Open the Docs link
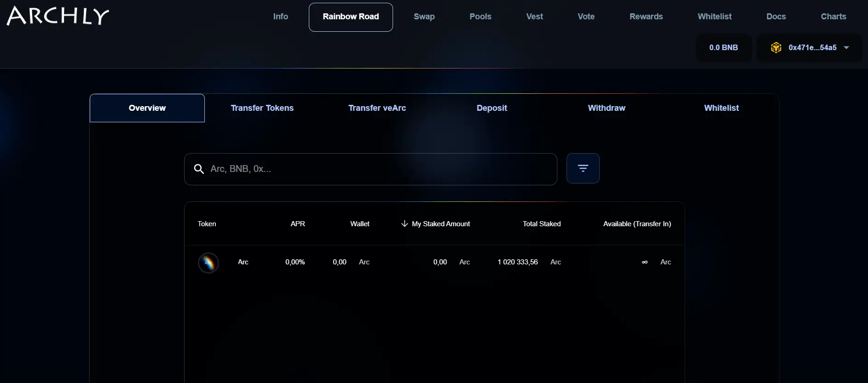The width and height of the screenshot is (868, 383). click(776, 17)
